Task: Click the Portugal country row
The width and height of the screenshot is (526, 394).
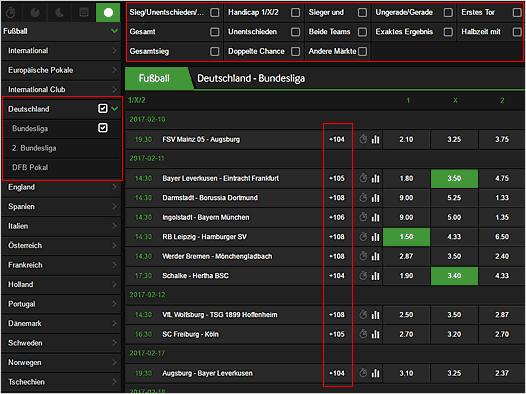Action: pyautogui.click(x=61, y=304)
